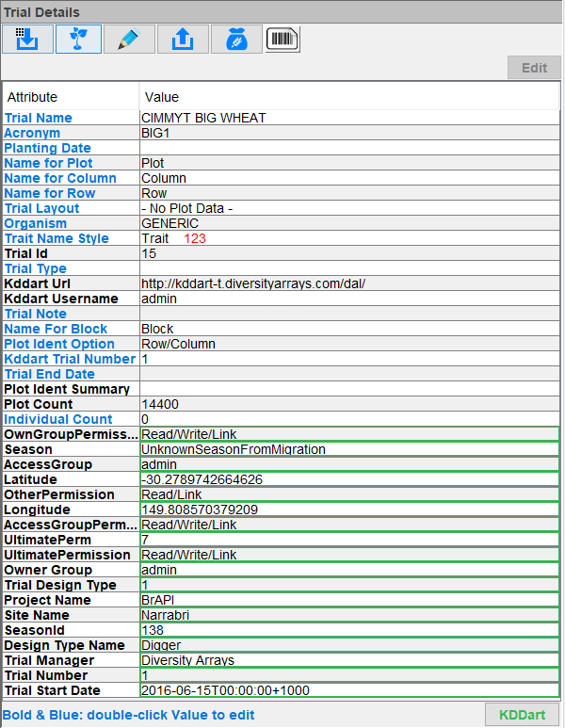Click the barcode icon
This screenshot has width=565, height=728.
pos(282,40)
